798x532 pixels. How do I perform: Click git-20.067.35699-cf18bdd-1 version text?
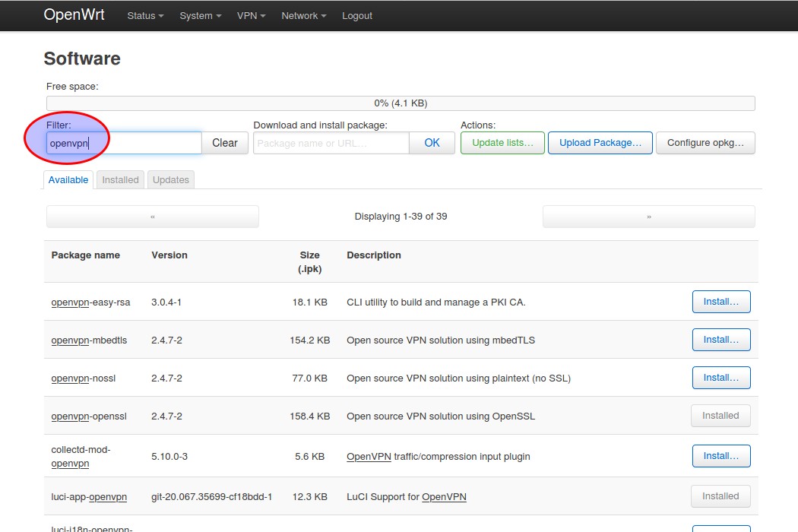point(212,497)
